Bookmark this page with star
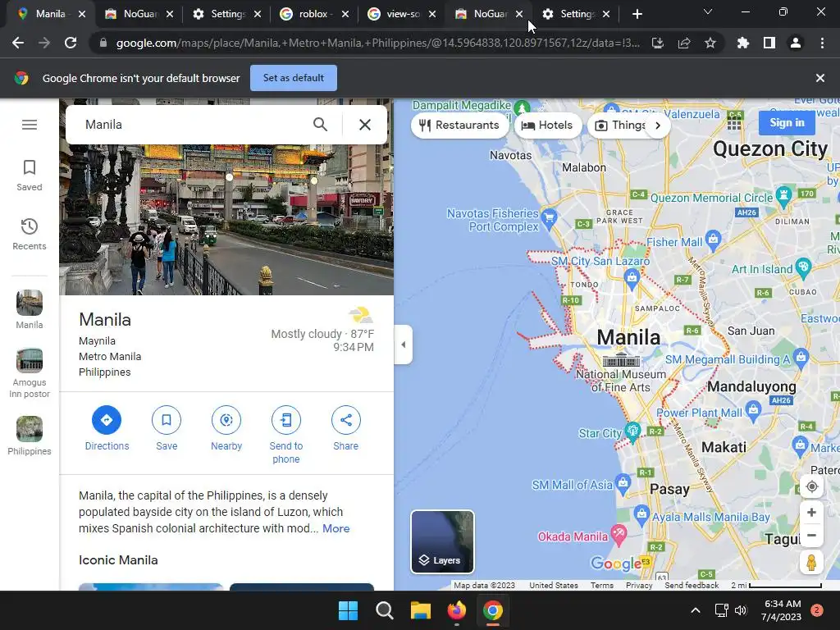840x630 pixels. pos(710,43)
